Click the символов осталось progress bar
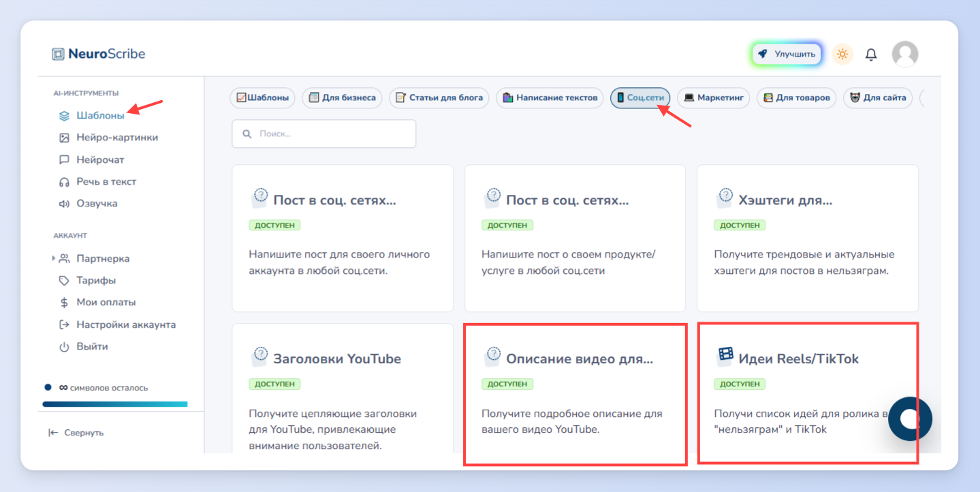The image size is (980, 492). point(114,404)
